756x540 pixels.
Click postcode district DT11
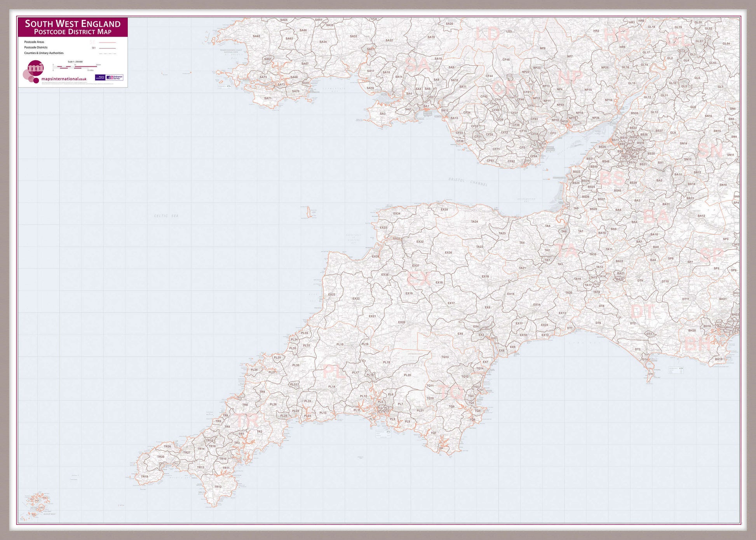pyautogui.click(x=685, y=299)
